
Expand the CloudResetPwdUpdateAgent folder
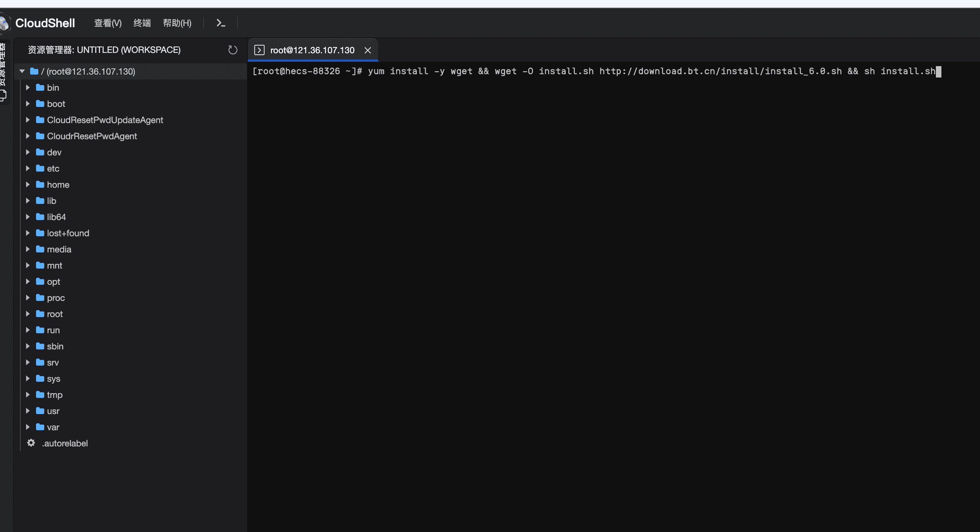[28, 120]
